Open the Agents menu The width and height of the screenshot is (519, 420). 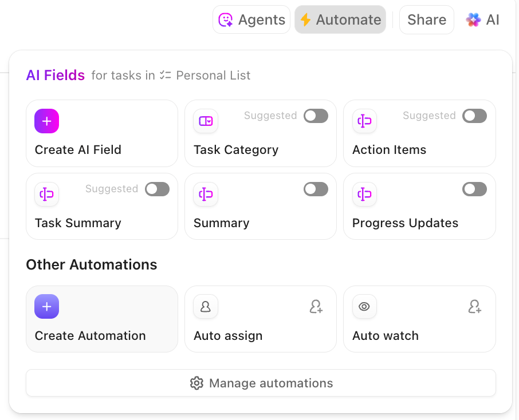pyautogui.click(x=251, y=20)
